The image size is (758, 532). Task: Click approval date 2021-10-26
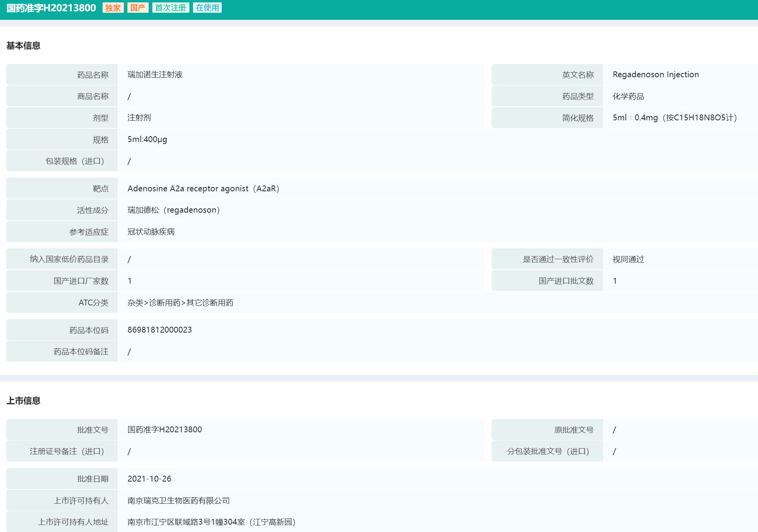click(150, 479)
